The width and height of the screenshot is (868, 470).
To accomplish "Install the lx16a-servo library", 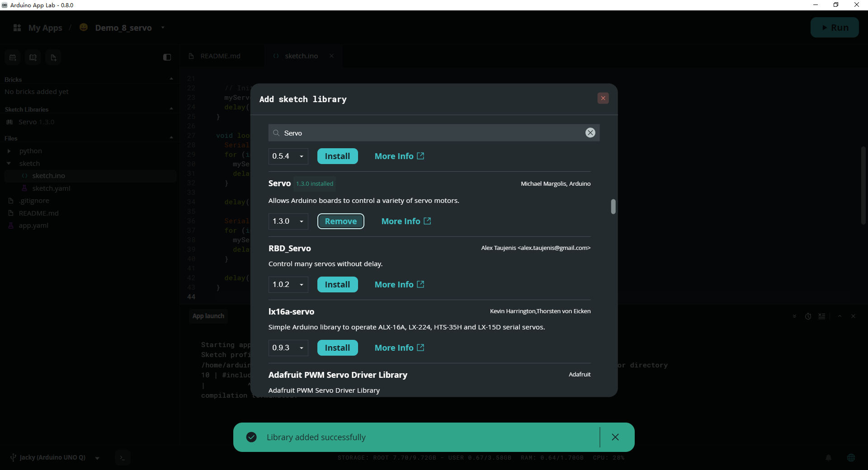I will [x=337, y=348].
